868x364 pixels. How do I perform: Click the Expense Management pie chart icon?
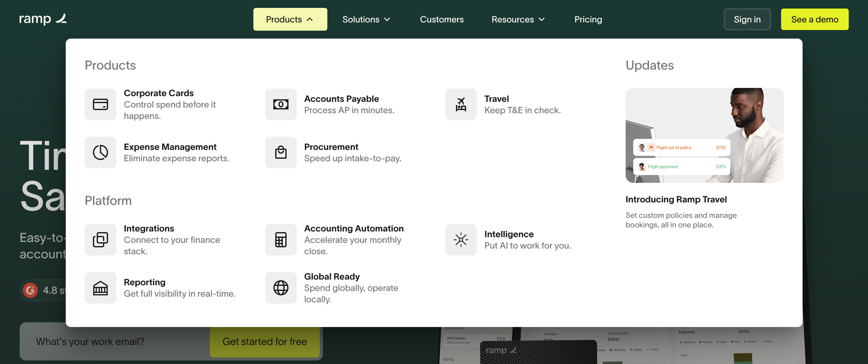(x=100, y=152)
